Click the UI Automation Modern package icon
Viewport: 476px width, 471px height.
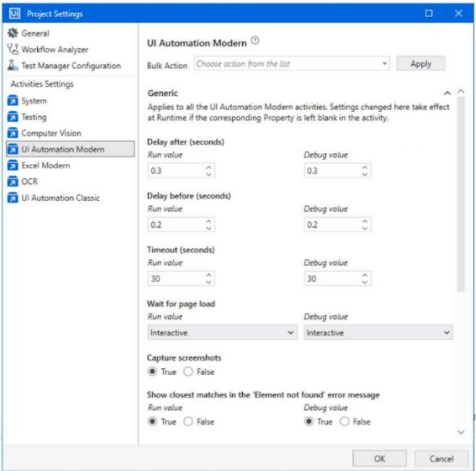click(x=13, y=149)
